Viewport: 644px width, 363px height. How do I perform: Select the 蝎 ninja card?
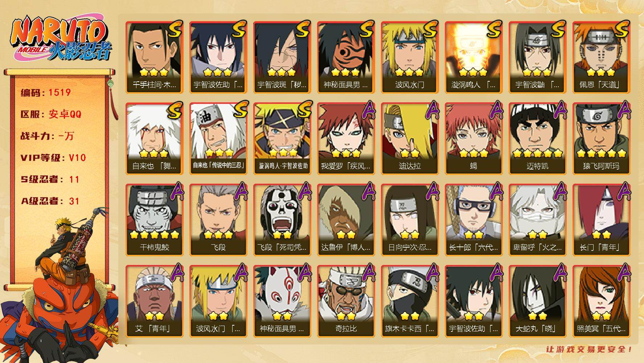pos(473,138)
